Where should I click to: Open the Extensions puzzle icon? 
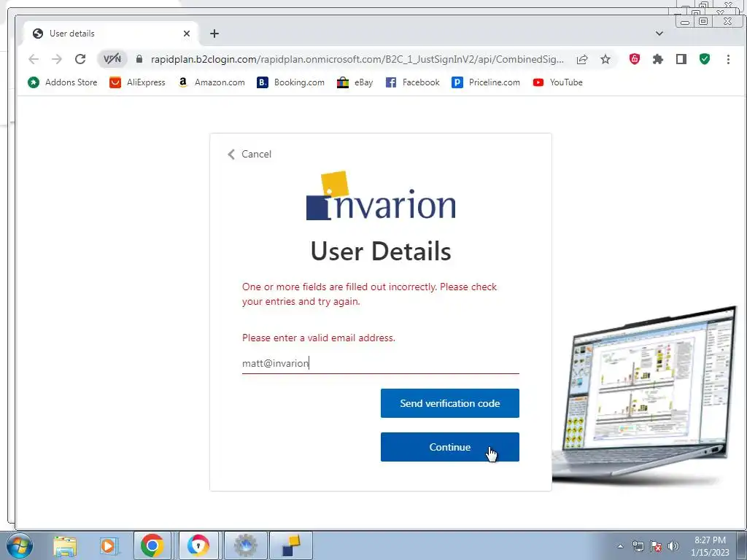(x=658, y=59)
